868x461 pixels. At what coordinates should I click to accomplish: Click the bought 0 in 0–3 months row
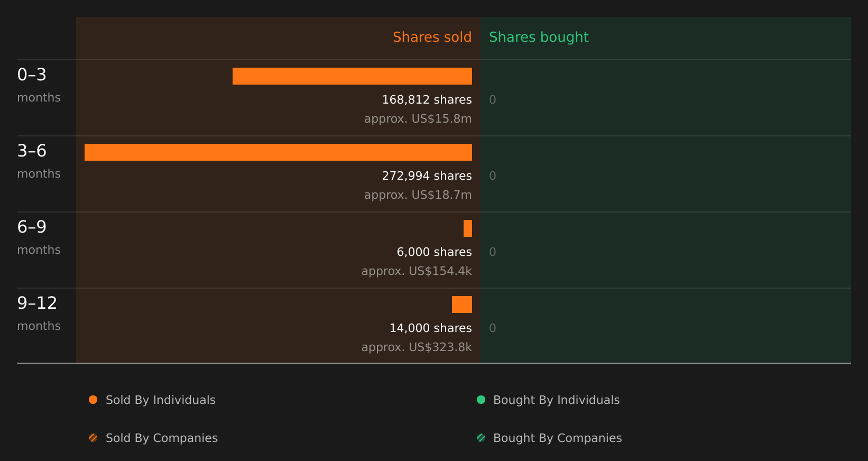click(x=493, y=100)
